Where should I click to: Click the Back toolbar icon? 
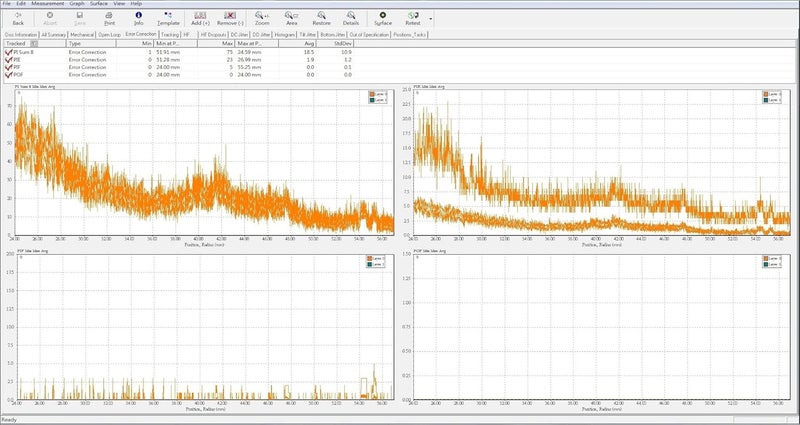pyautogui.click(x=18, y=18)
